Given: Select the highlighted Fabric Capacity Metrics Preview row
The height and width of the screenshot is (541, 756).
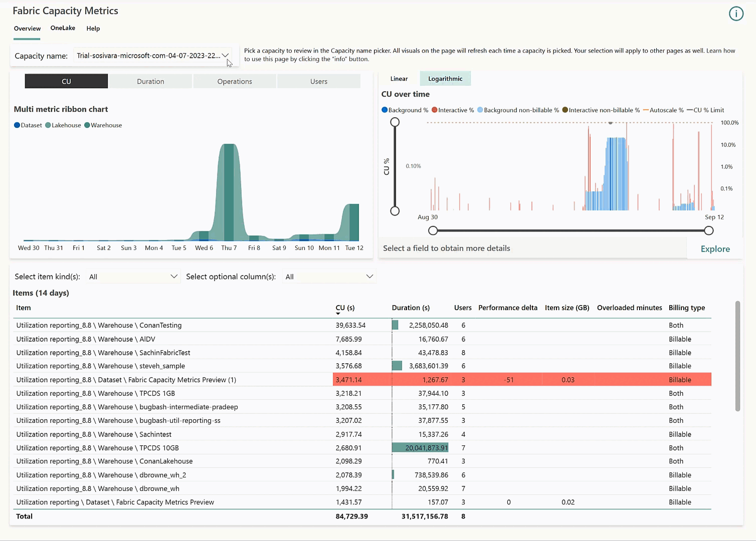Looking at the screenshot, I should [x=201, y=380].
